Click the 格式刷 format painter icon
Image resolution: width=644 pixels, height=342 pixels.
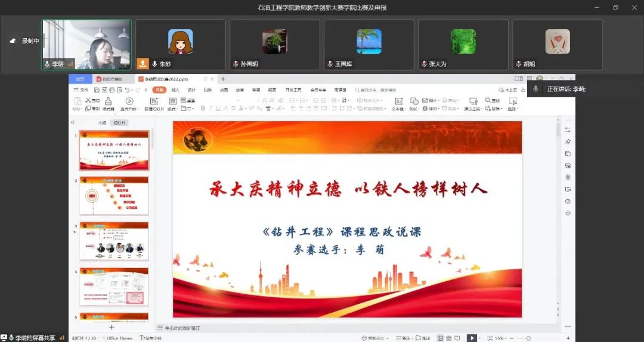coord(108,101)
